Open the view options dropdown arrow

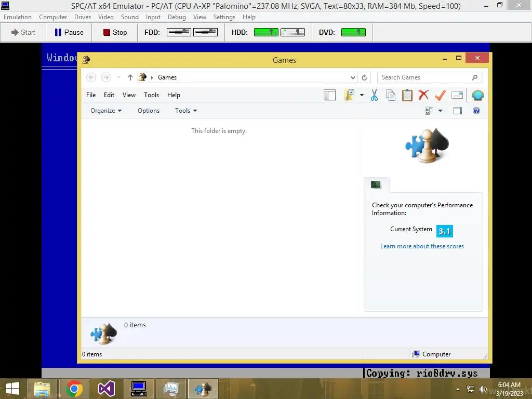pos(440,111)
